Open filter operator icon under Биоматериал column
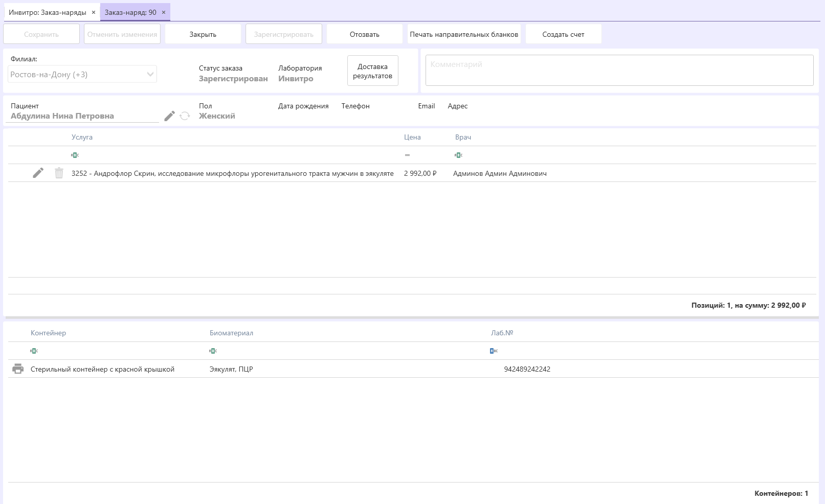The image size is (825, 504). [x=213, y=351]
